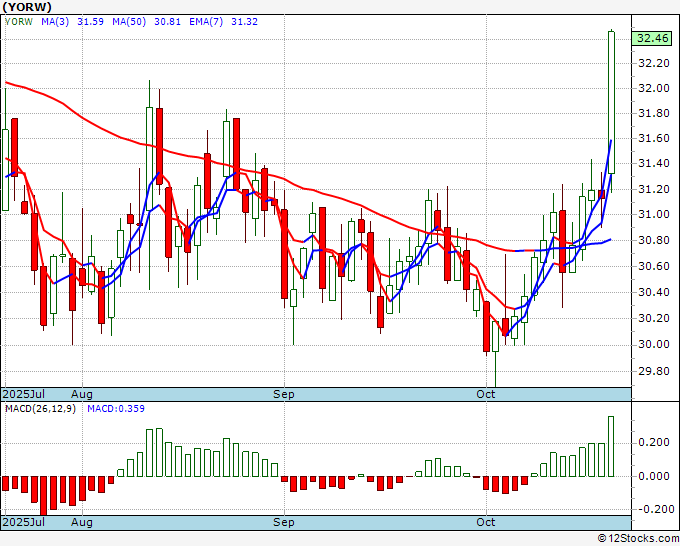The width and height of the screenshot is (680, 546).
Task: Click 2025Jul on the MACD axis
Action: coord(24,522)
